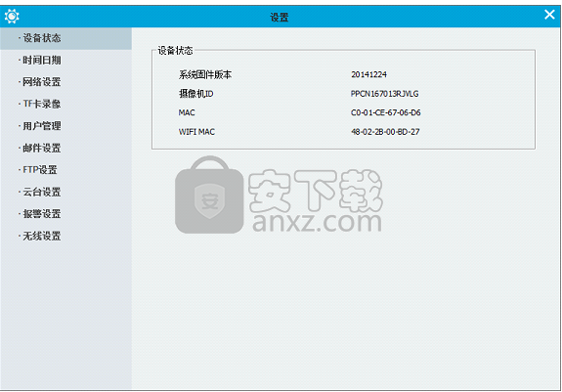Open 邮件设置 in the sidebar
Screen dimensions: 562x392
65,148
